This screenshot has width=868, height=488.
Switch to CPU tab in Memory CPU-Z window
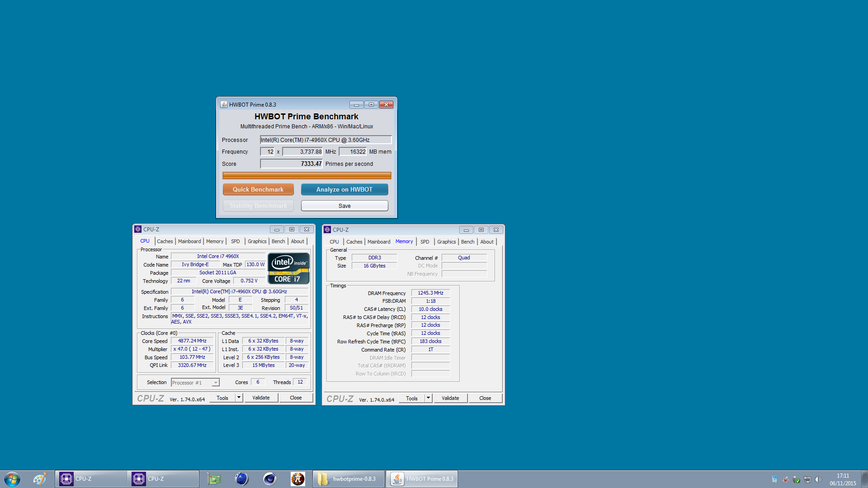(334, 242)
